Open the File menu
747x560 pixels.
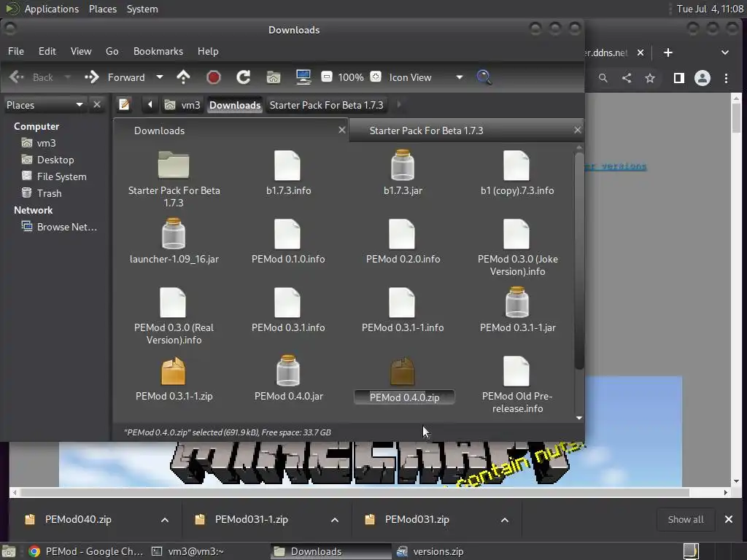click(16, 51)
